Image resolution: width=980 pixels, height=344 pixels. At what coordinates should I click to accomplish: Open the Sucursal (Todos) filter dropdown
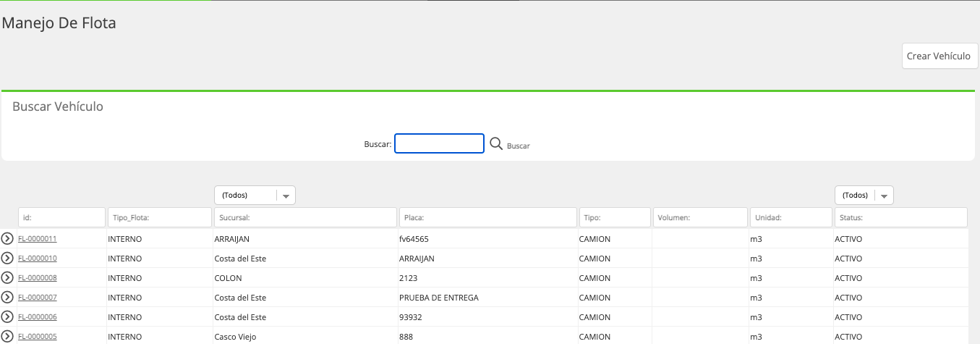(255, 195)
